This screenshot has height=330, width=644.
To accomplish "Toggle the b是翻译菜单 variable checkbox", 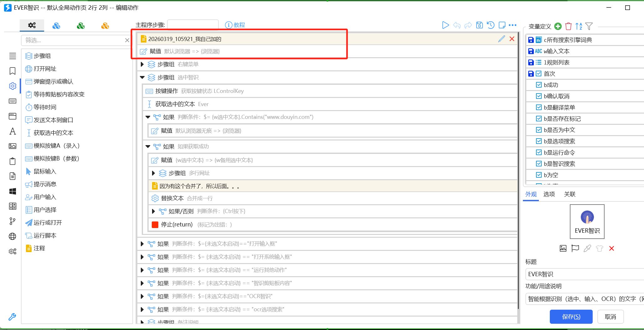I will click(539, 107).
